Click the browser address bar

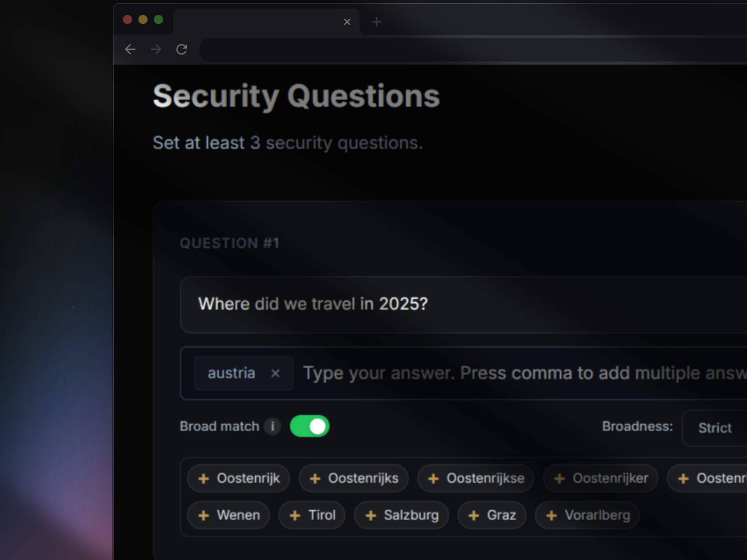(428, 49)
